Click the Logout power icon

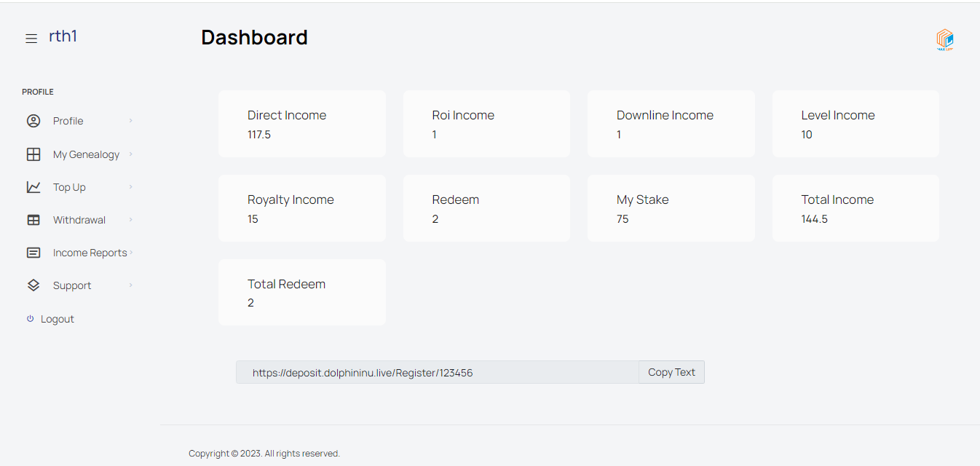pos(30,319)
